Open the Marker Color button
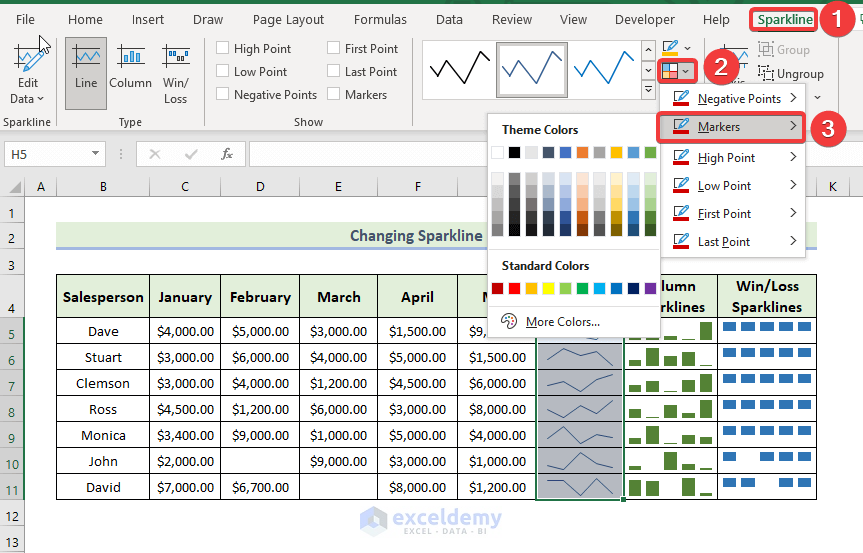 676,71
